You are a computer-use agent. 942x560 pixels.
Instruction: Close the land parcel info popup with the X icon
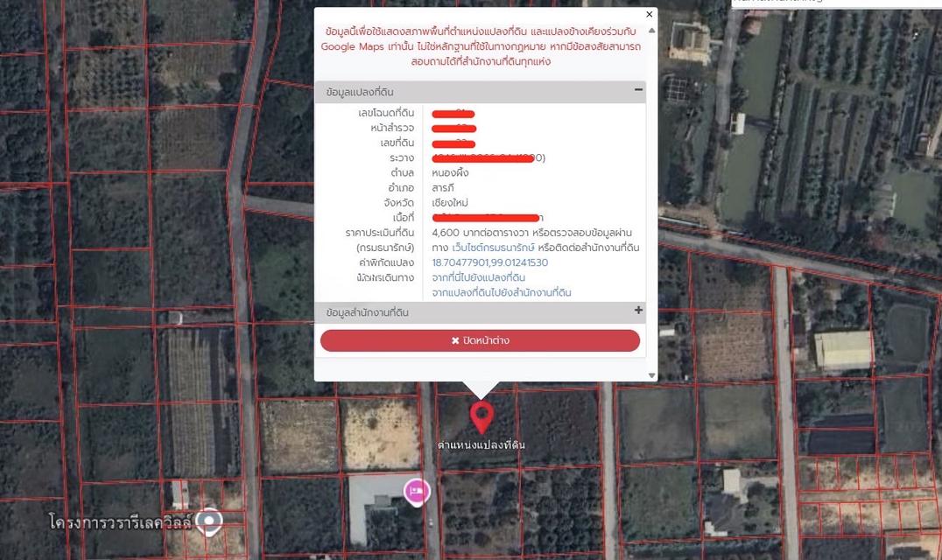(x=649, y=14)
